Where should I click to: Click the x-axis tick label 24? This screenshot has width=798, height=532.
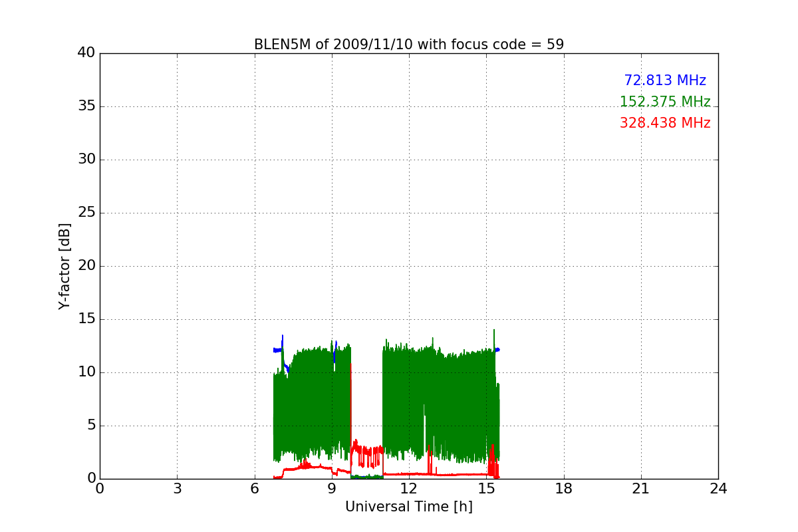coord(718,489)
